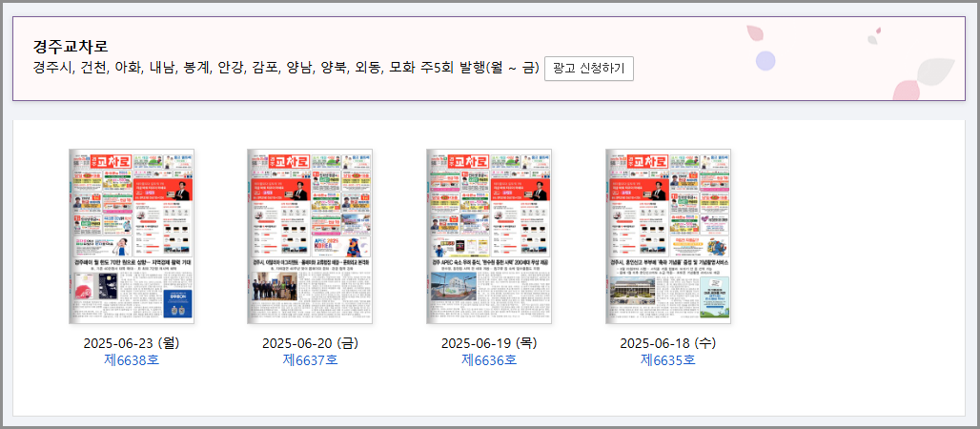Click the 경주교차로 heading

(71, 47)
